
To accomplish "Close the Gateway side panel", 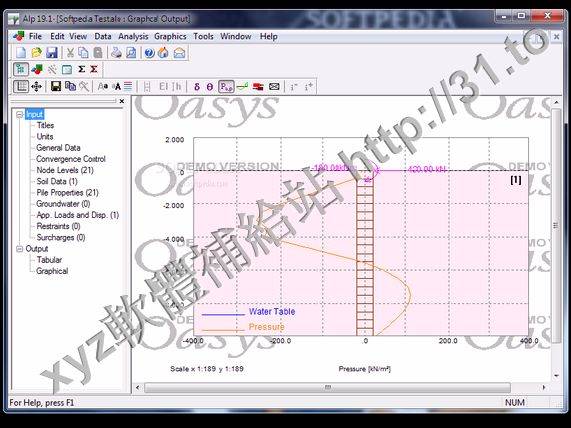I will (x=122, y=101).
